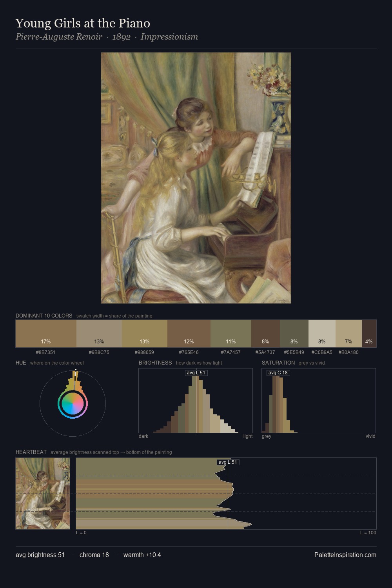Click the footer 'avg brightness 51' stat
The height and width of the screenshot is (588, 392).
click(x=40, y=555)
